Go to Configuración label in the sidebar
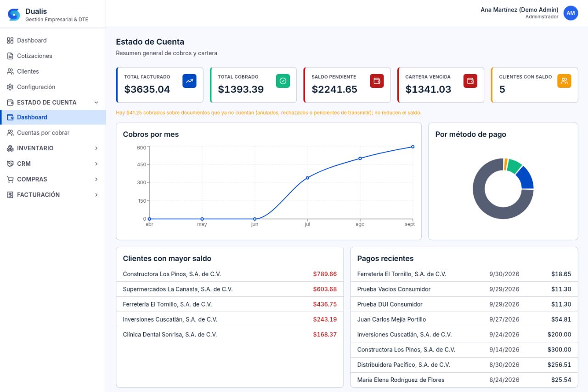The height and width of the screenshot is (392, 588). pyautogui.click(x=36, y=87)
